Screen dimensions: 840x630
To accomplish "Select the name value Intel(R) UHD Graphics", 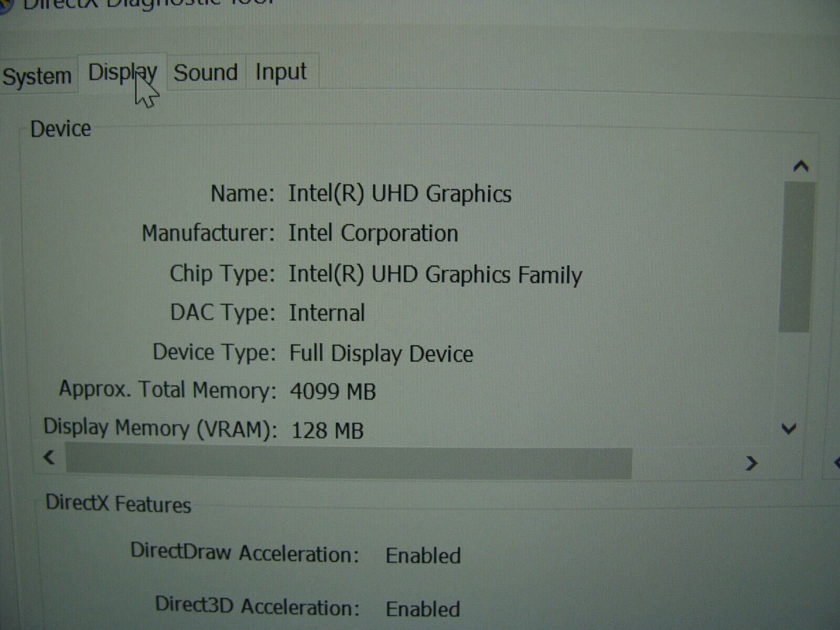I will coord(400,194).
